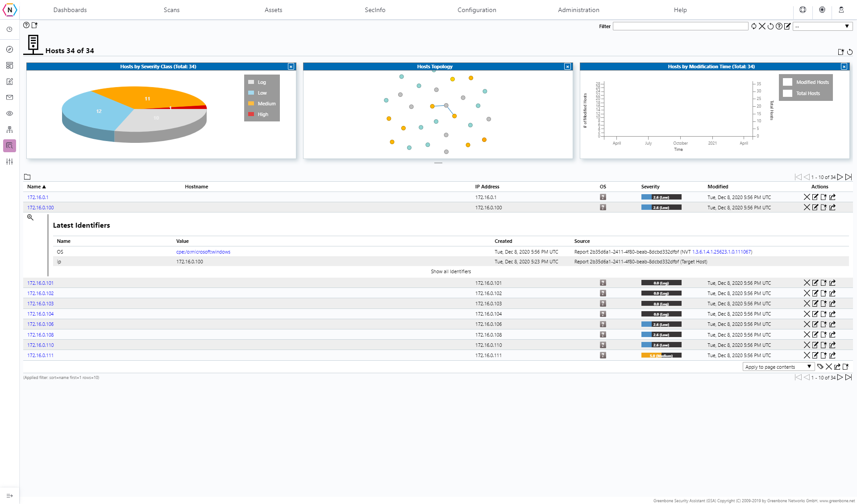Export host 172.16.0.104
Image resolution: width=857 pixels, height=504 pixels.
tap(832, 314)
